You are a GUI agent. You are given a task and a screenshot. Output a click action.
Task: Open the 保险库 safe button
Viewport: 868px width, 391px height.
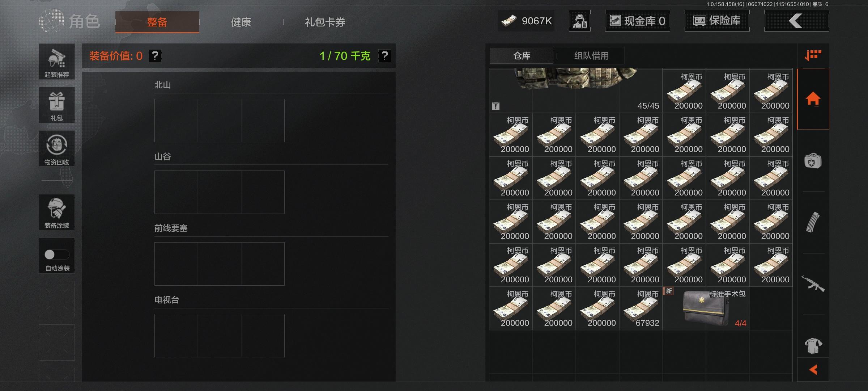[717, 21]
